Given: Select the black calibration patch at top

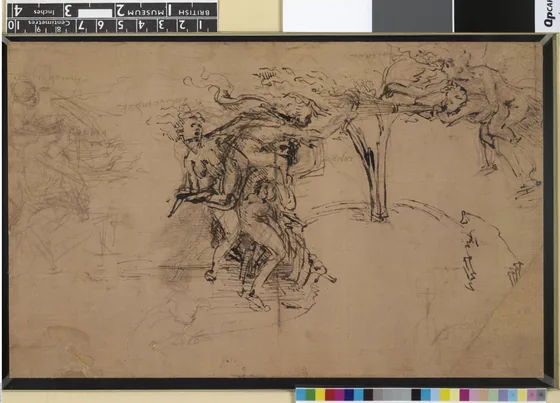Looking at the screenshot, I should point(494,16).
